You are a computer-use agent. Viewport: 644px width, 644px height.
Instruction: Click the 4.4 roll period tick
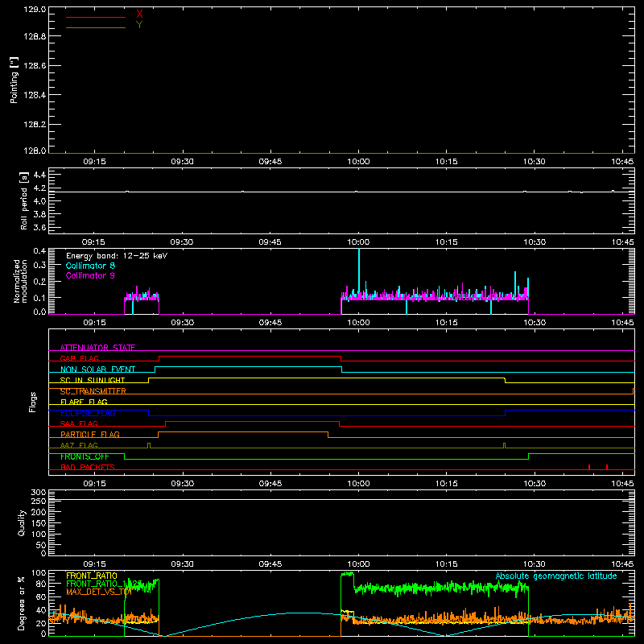tap(39, 175)
